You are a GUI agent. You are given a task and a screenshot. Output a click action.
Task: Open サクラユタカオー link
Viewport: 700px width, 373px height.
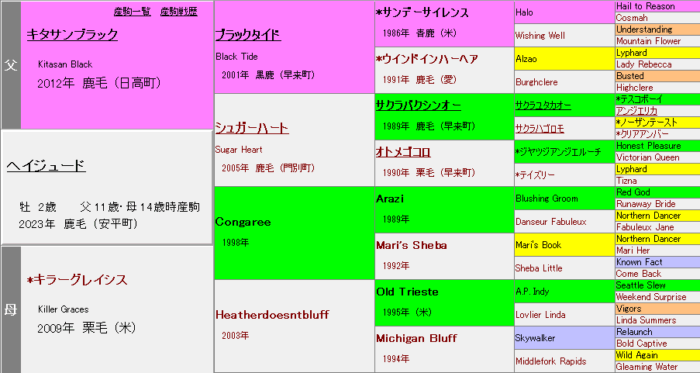click(543, 106)
